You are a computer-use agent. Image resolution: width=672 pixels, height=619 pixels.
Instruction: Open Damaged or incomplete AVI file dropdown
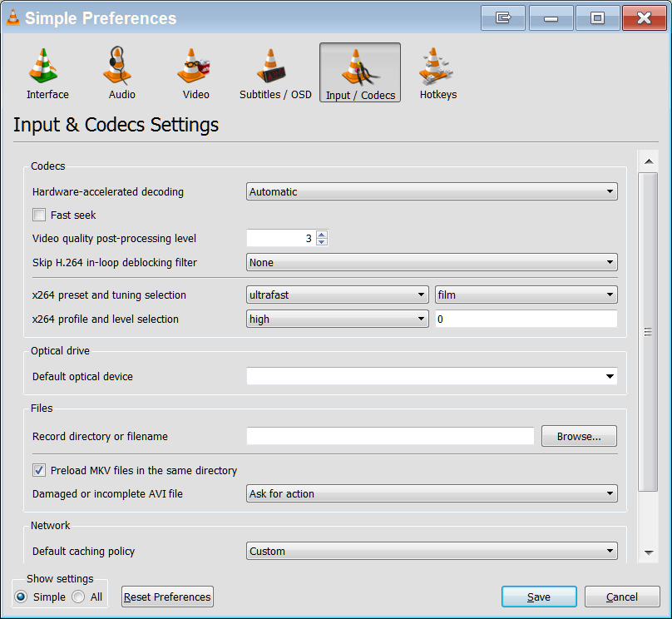pyautogui.click(x=432, y=493)
